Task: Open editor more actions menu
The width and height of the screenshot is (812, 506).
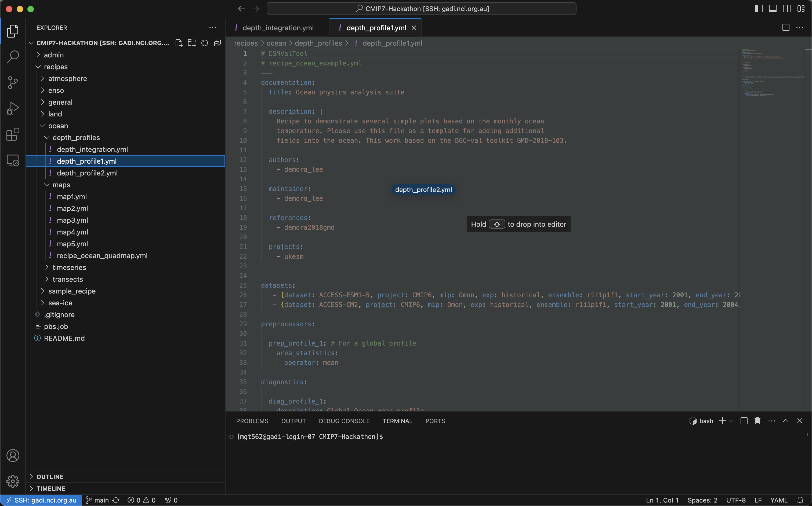Action: click(800, 27)
